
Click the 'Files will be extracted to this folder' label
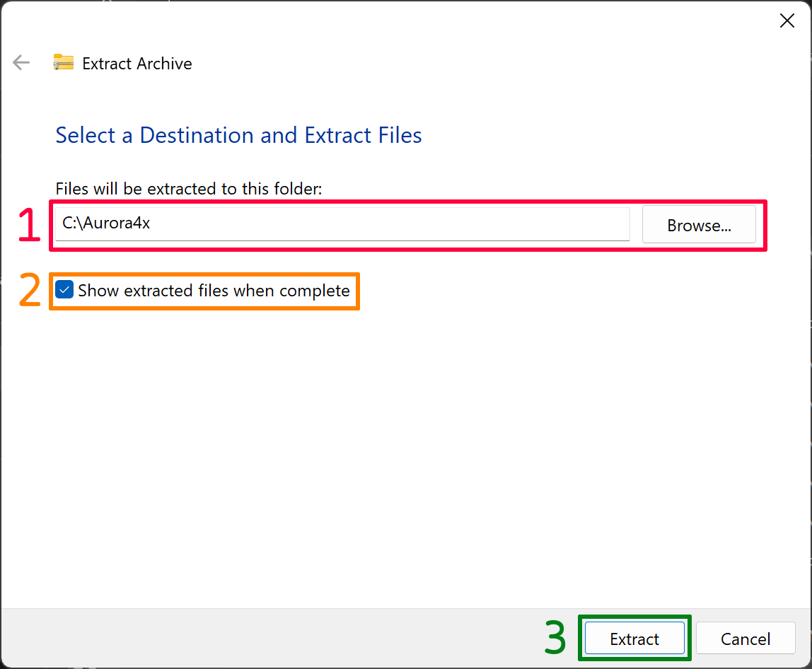click(189, 189)
